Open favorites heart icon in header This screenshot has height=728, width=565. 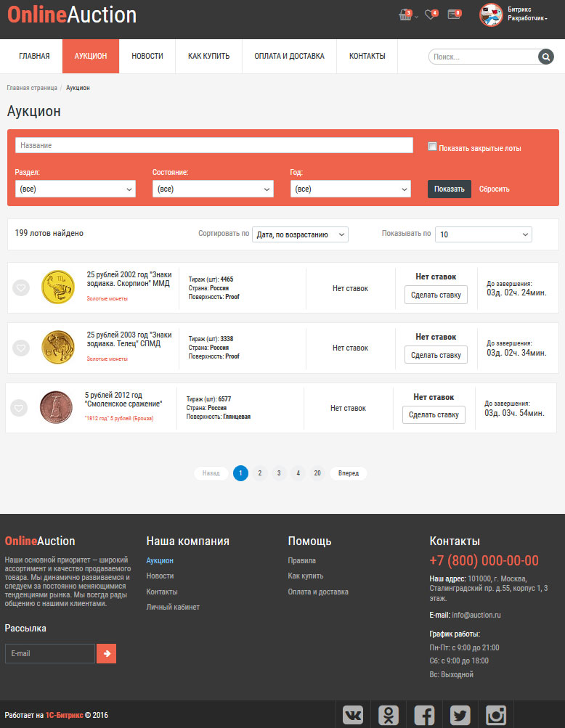coord(429,15)
